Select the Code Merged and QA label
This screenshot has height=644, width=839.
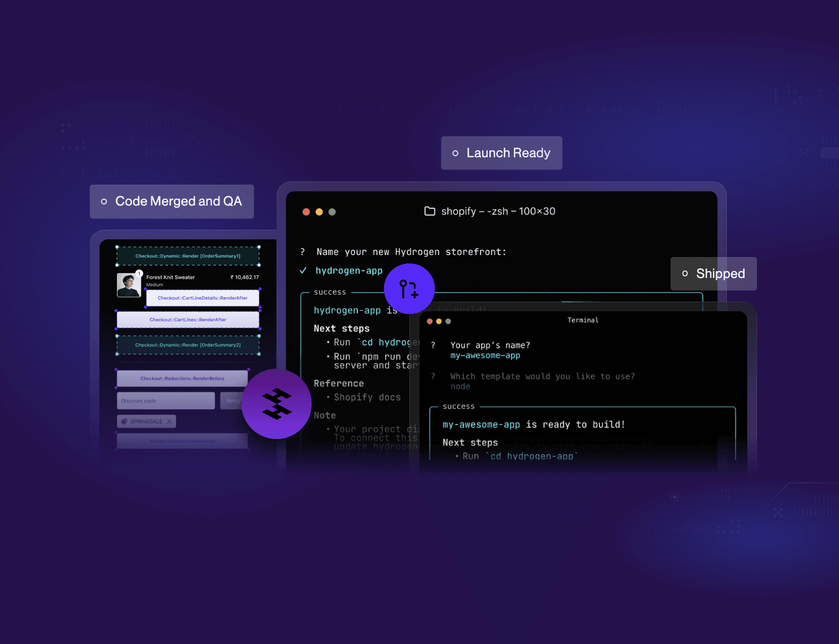coord(172,201)
